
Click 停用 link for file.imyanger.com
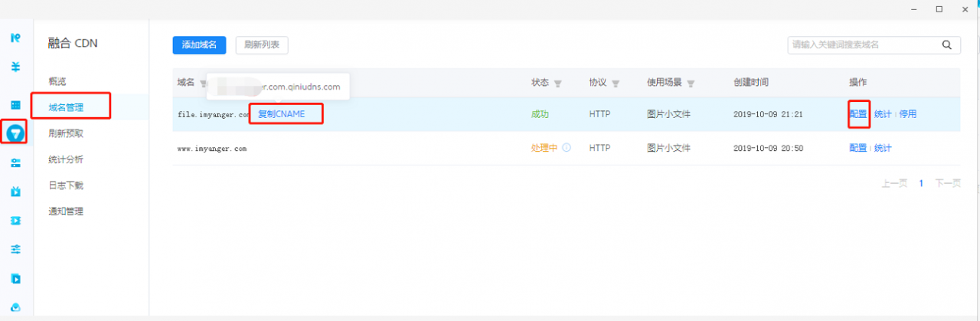[907, 114]
